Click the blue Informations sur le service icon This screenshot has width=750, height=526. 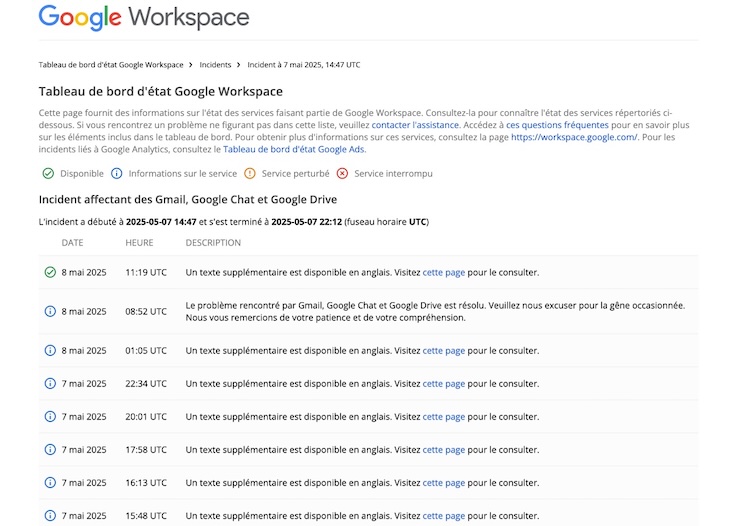117,174
